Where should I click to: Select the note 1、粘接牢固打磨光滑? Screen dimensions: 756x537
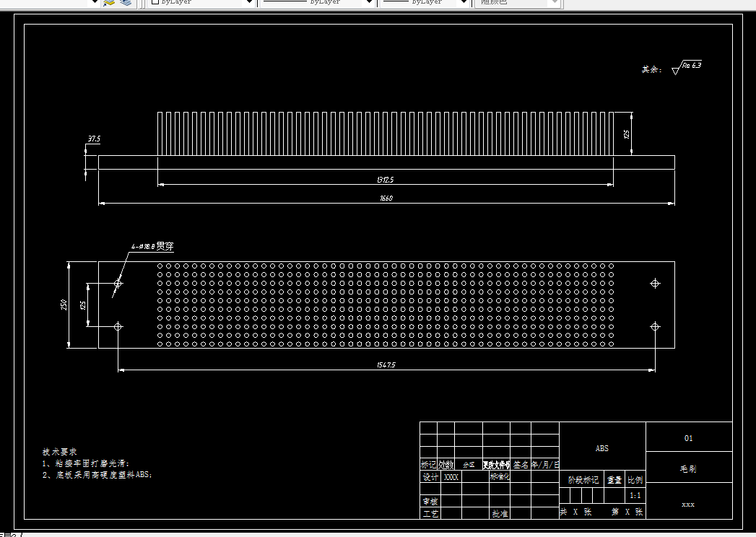pos(86,463)
